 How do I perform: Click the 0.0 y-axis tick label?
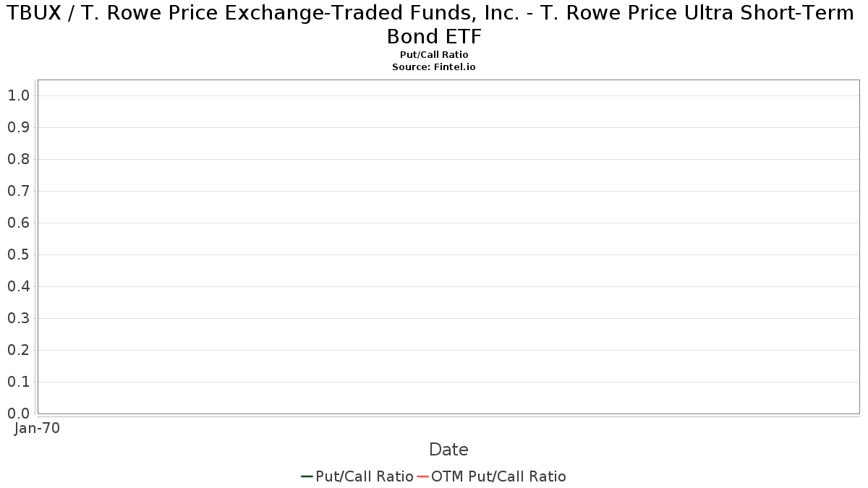coord(18,414)
